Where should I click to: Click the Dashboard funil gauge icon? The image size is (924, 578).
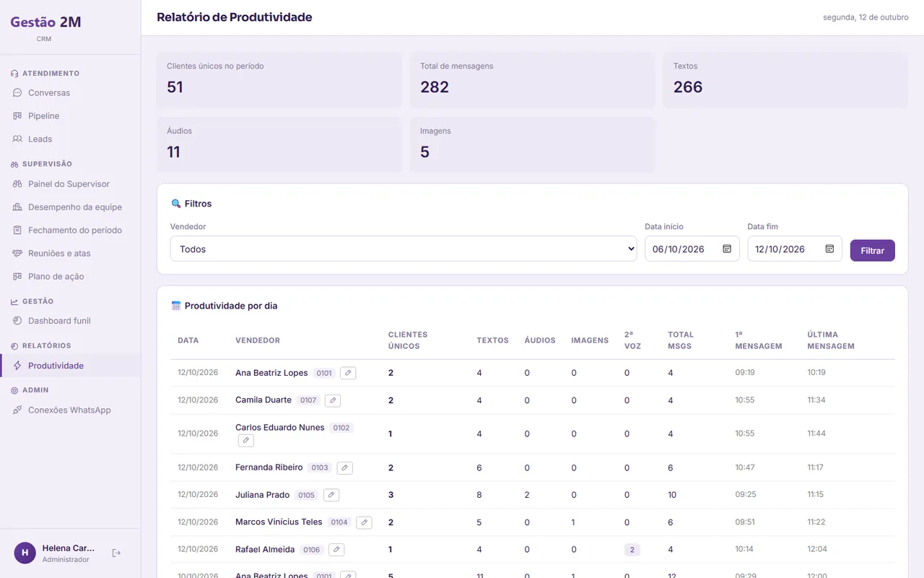(x=17, y=321)
